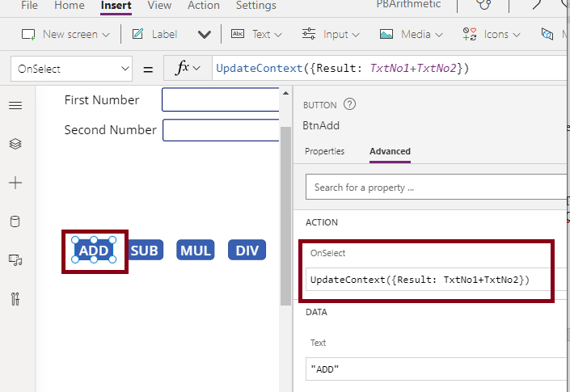This screenshot has height=392, width=570.
Task: Select the ADD button on canvas
Action: 94,250
